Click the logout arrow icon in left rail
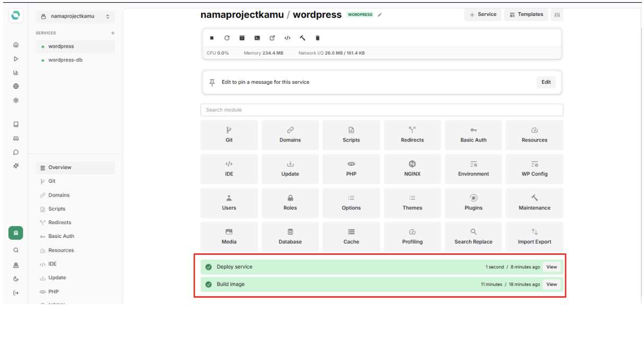The height and width of the screenshot is (338, 644). pos(16,293)
